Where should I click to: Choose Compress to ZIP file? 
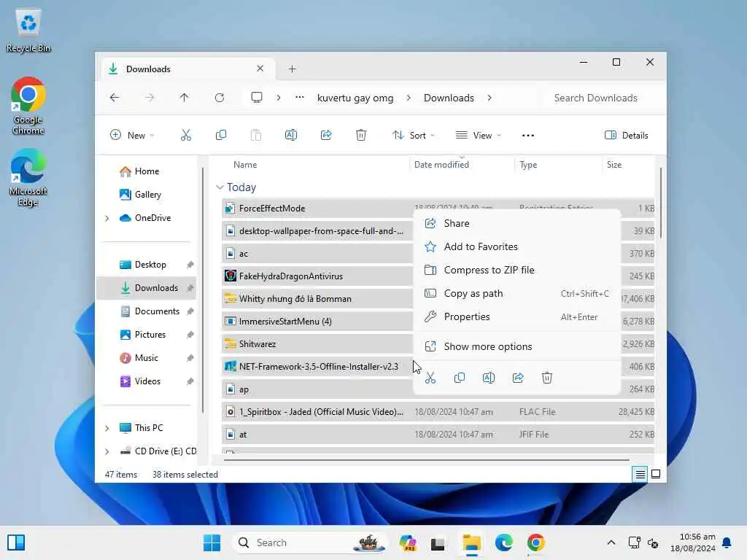tap(517, 270)
